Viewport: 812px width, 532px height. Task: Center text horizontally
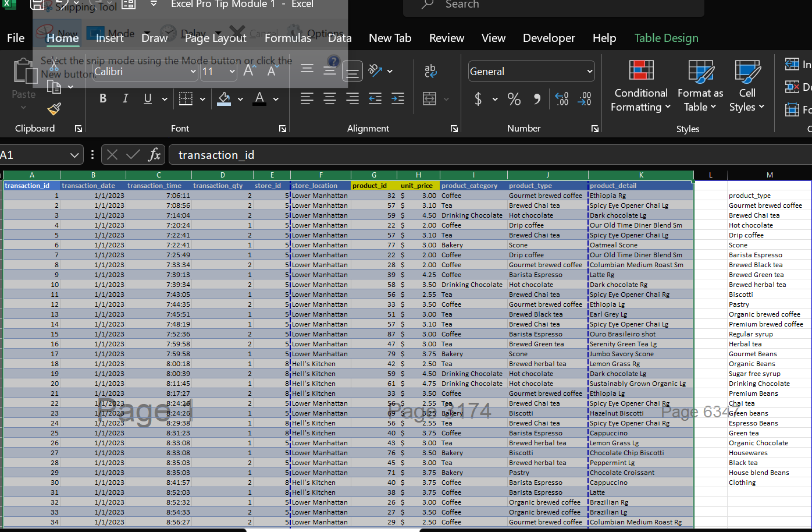[330, 98]
